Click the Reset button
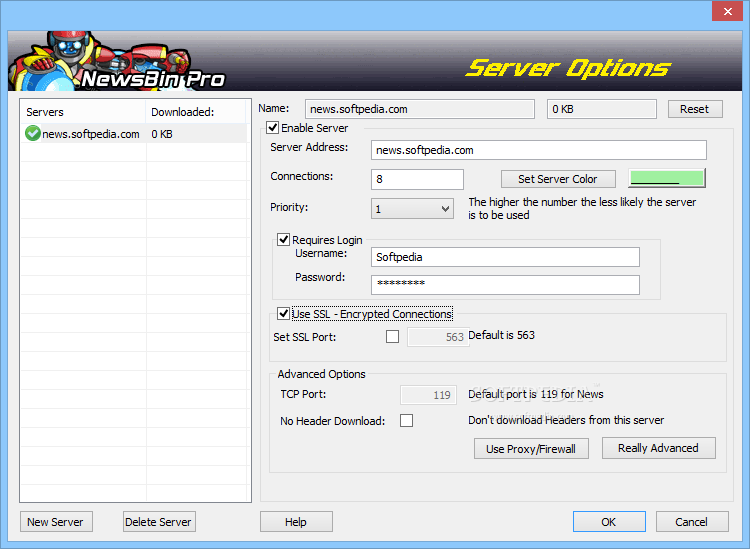 tap(695, 109)
